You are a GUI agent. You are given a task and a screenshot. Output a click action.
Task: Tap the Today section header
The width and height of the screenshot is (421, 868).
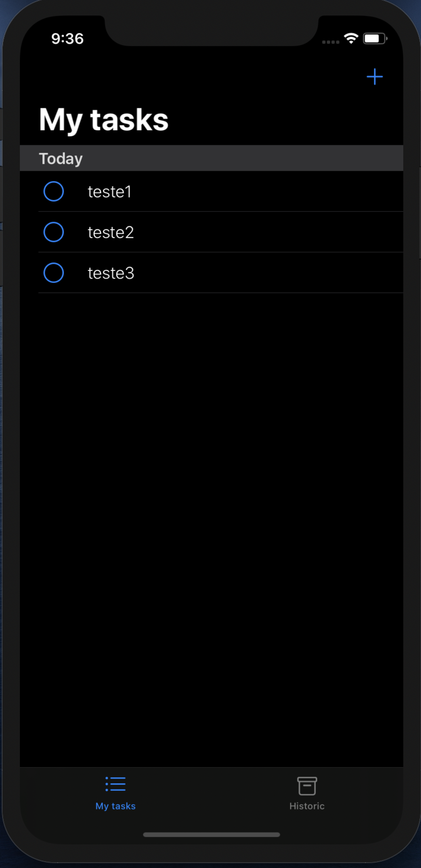pyautogui.click(x=61, y=158)
